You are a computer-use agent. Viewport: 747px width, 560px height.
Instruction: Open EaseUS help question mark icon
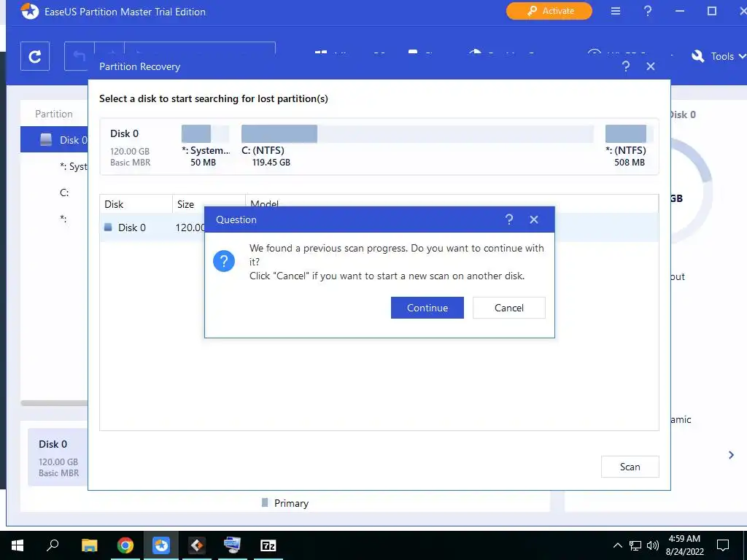point(648,11)
